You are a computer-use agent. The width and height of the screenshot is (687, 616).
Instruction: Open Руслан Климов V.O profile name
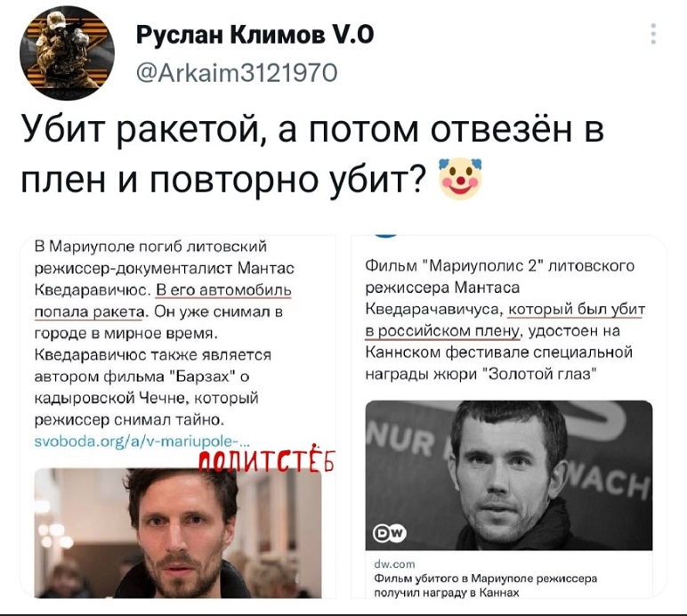click(x=255, y=34)
